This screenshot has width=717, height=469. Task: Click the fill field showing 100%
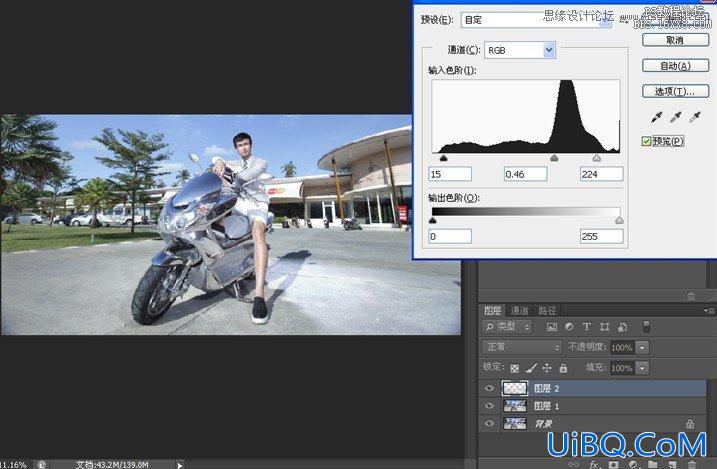click(x=622, y=368)
